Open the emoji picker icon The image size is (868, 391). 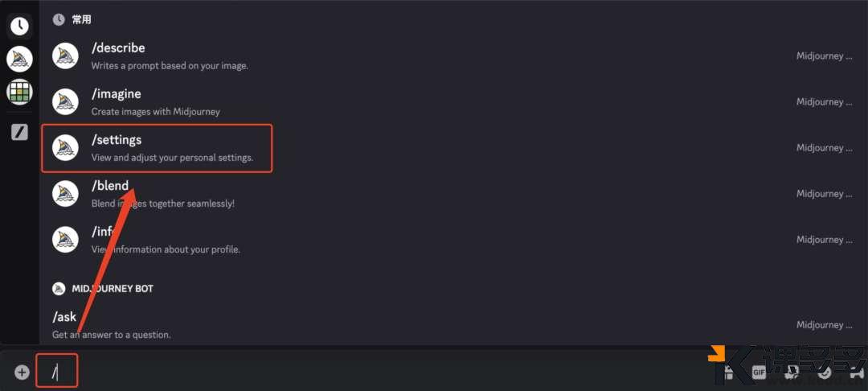(825, 372)
